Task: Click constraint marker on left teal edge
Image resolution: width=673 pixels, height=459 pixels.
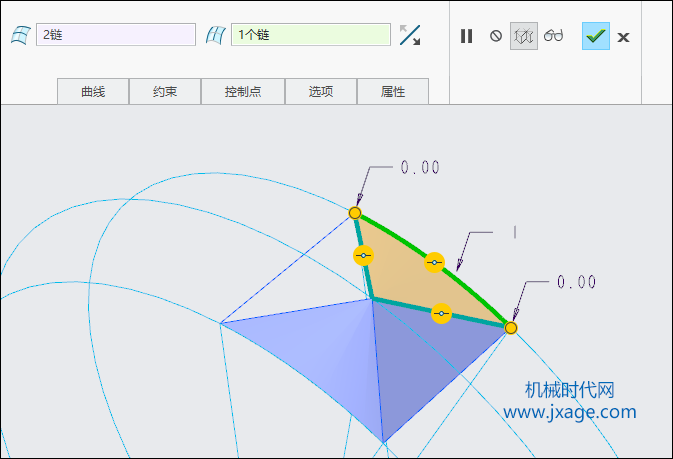Action: tap(364, 256)
